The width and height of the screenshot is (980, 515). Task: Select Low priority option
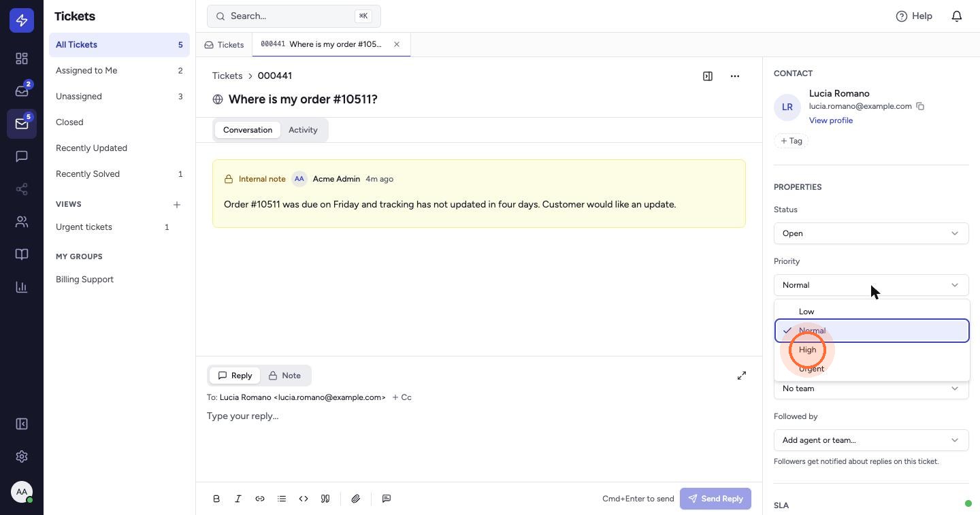click(x=872, y=312)
